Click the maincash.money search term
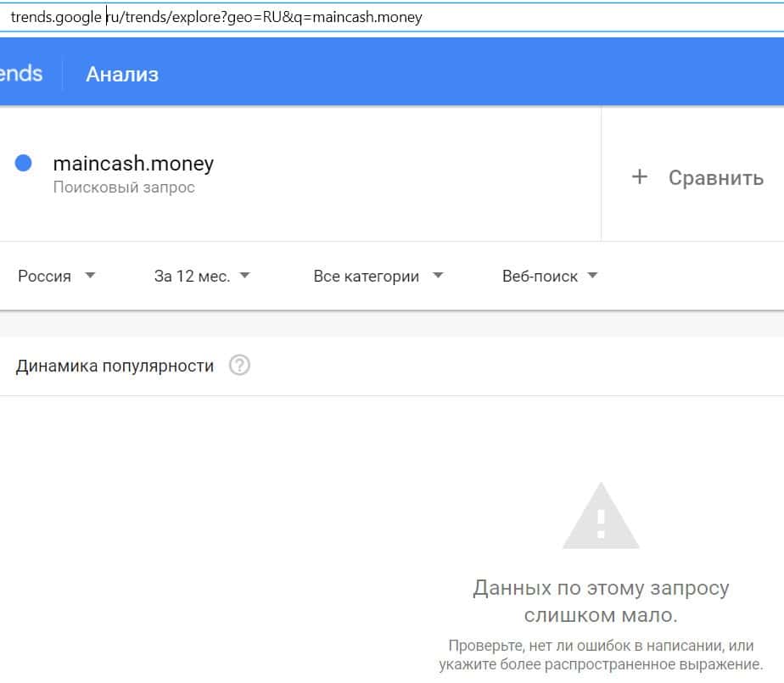 click(133, 163)
